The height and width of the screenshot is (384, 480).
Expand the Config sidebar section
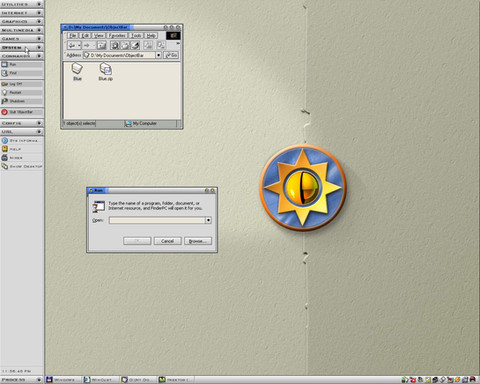tap(22, 123)
